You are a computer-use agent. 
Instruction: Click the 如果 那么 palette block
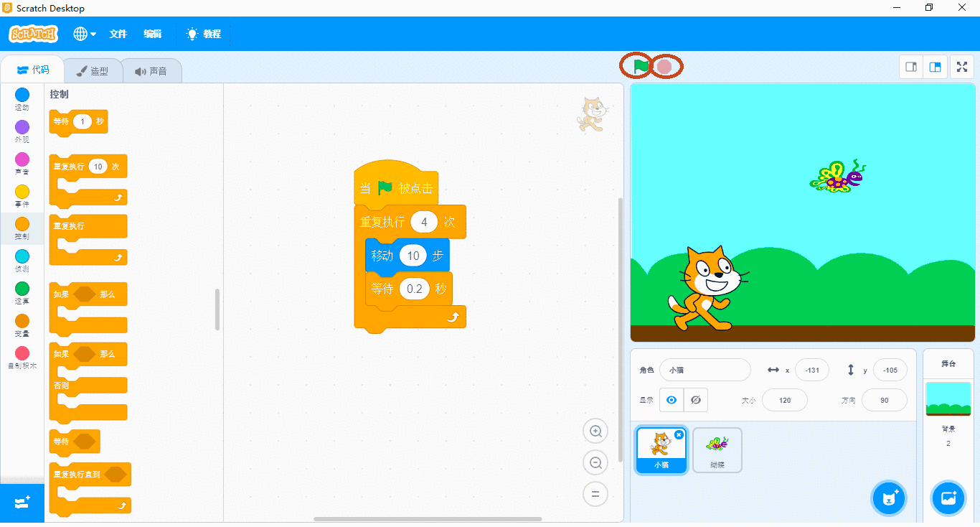(88, 308)
